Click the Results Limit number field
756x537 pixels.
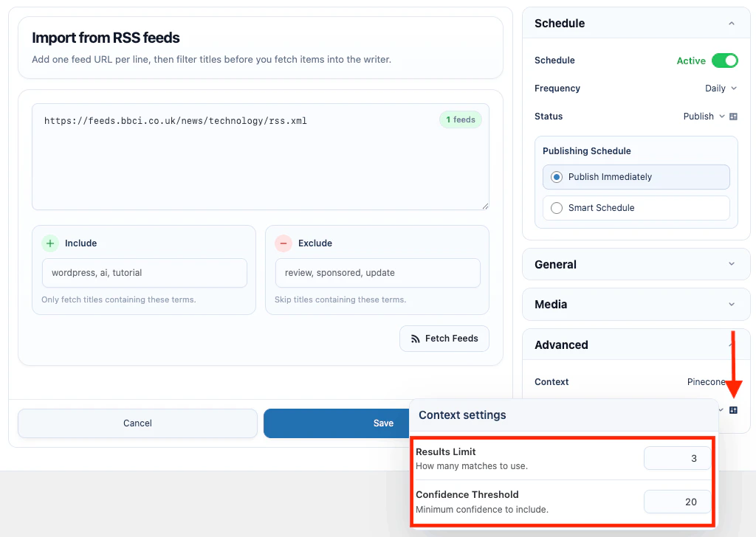[678, 459]
